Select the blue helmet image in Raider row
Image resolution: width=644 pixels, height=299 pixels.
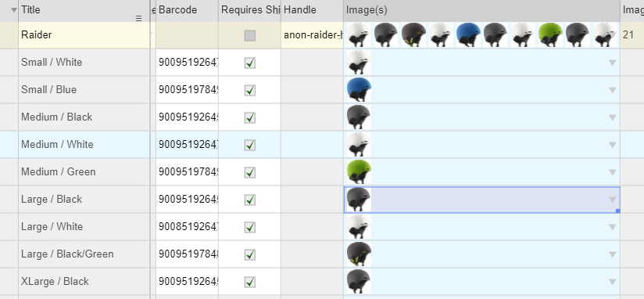pyautogui.click(x=468, y=35)
